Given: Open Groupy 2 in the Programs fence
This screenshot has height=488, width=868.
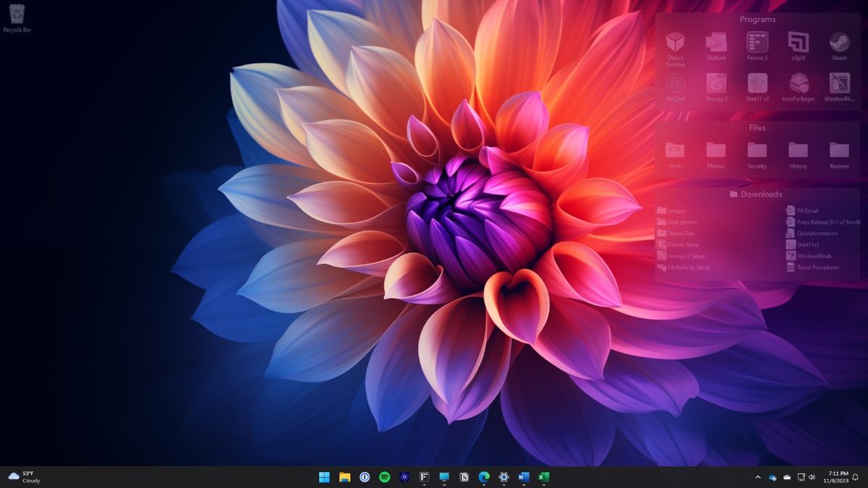Looking at the screenshot, I should (716, 87).
